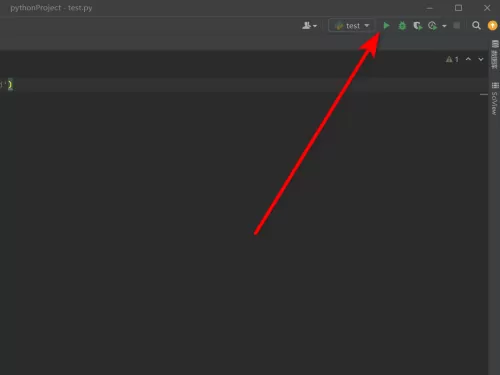Image resolution: width=500 pixels, height=375 pixels.
Task: Expand the dropdown arrow beside the profile icon
Action: [x=444, y=26]
